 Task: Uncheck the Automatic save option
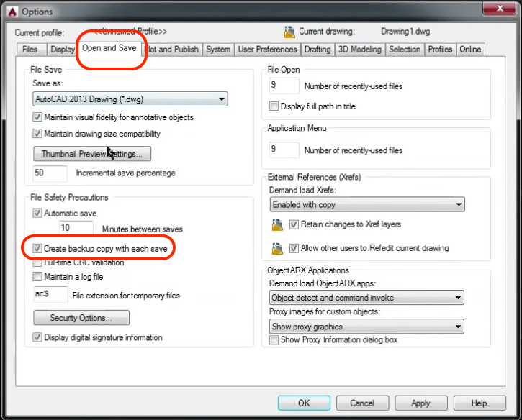[37, 214]
